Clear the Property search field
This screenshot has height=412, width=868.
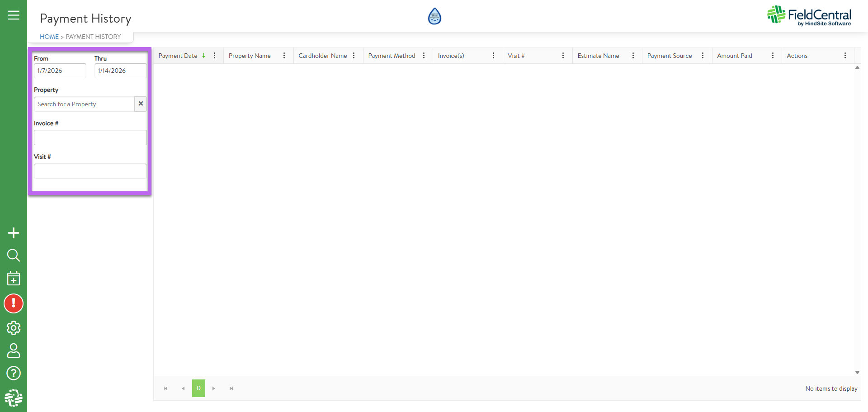(141, 104)
